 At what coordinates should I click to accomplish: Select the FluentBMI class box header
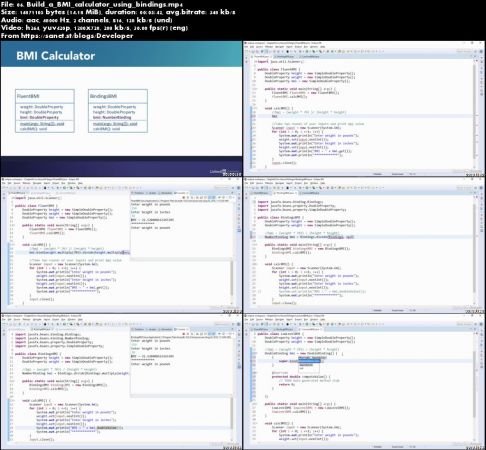pyautogui.click(x=45, y=96)
